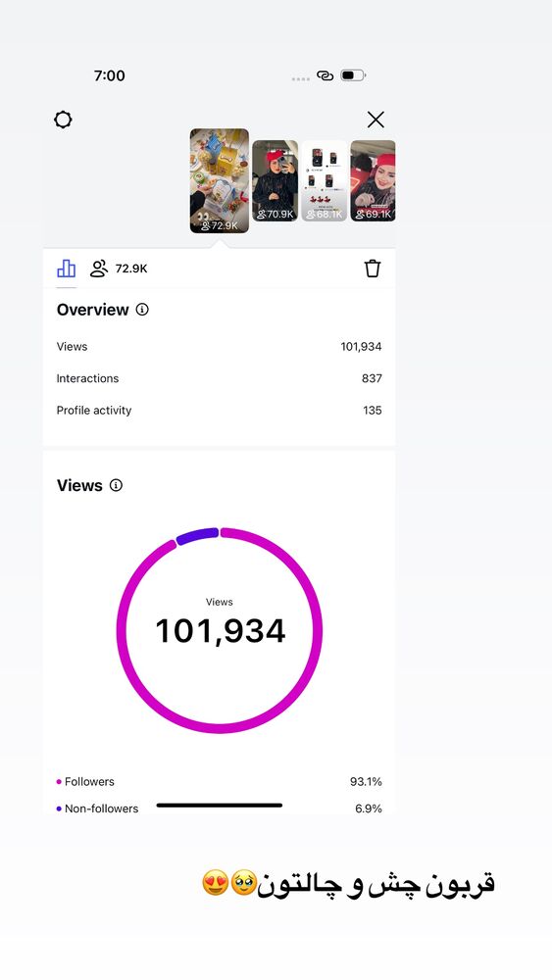This screenshot has width=552, height=980.
Task: Select the Non-followers legend entry
Action: point(220,808)
